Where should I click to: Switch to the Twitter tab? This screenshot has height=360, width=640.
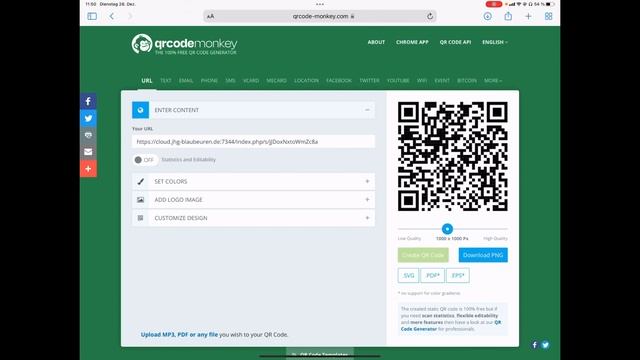(x=369, y=80)
